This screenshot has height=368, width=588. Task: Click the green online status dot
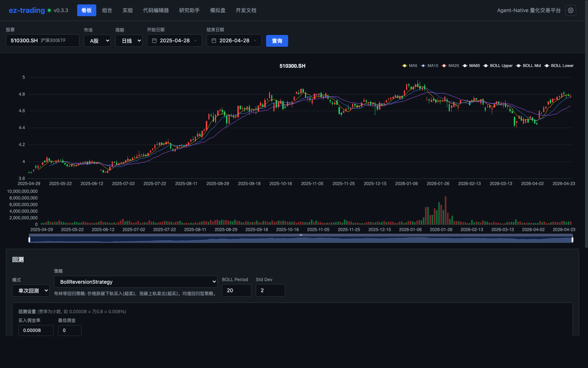click(x=49, y=10)
